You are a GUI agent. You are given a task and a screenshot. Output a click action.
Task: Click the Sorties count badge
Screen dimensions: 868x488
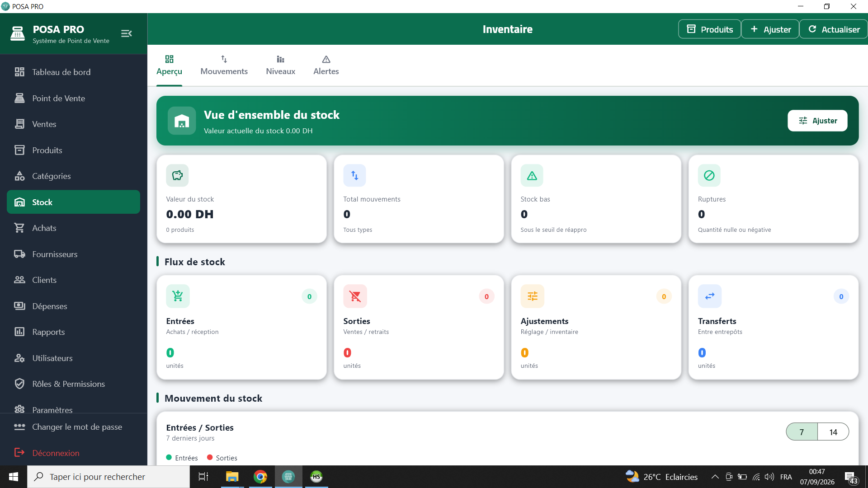[x=486, y=296]
